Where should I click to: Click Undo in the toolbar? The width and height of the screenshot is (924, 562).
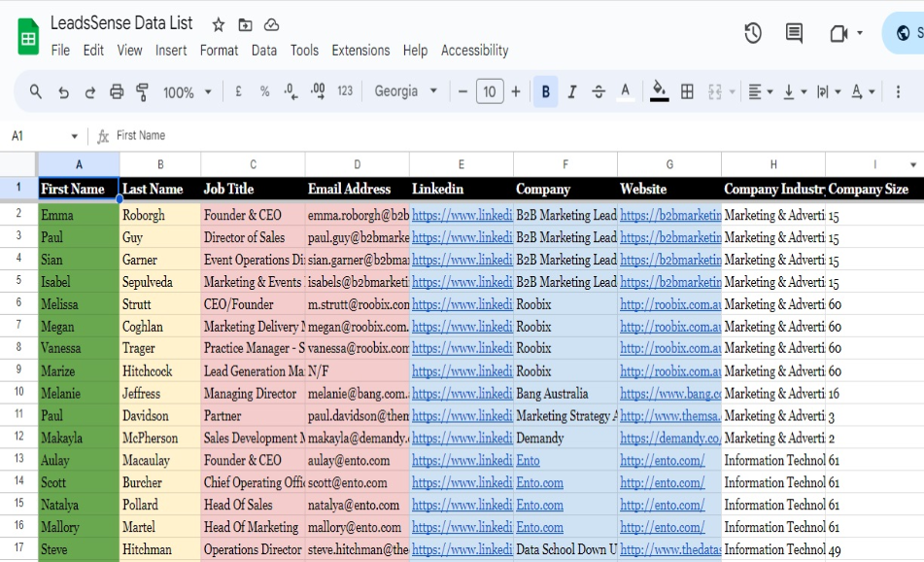pyautogui.click(x=63, y=90)
